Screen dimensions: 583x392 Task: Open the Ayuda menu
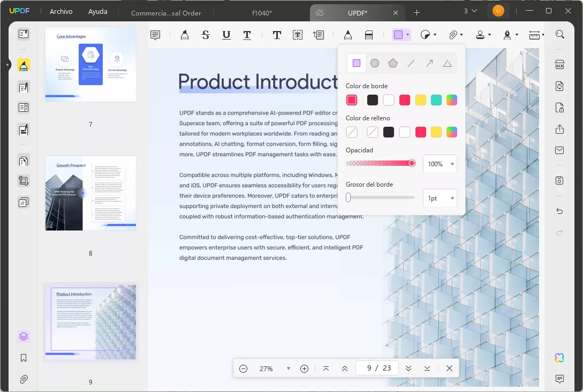[98, 12]
